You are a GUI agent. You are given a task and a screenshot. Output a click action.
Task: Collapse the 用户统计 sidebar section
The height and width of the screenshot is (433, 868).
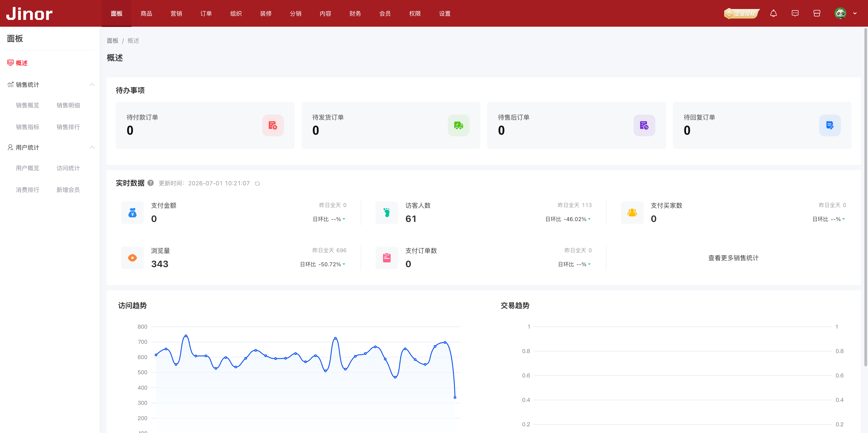coord(92,147)
